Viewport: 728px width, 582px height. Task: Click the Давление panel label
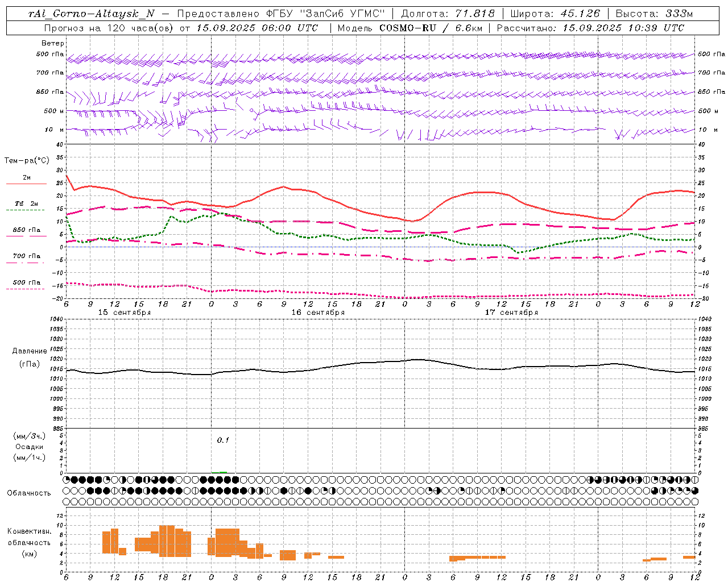[30, 351]
